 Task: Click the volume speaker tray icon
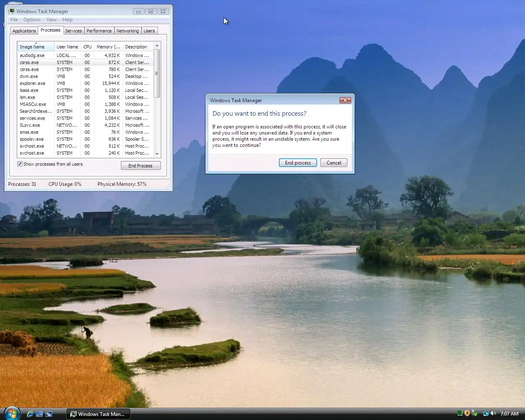pos(493,413)
